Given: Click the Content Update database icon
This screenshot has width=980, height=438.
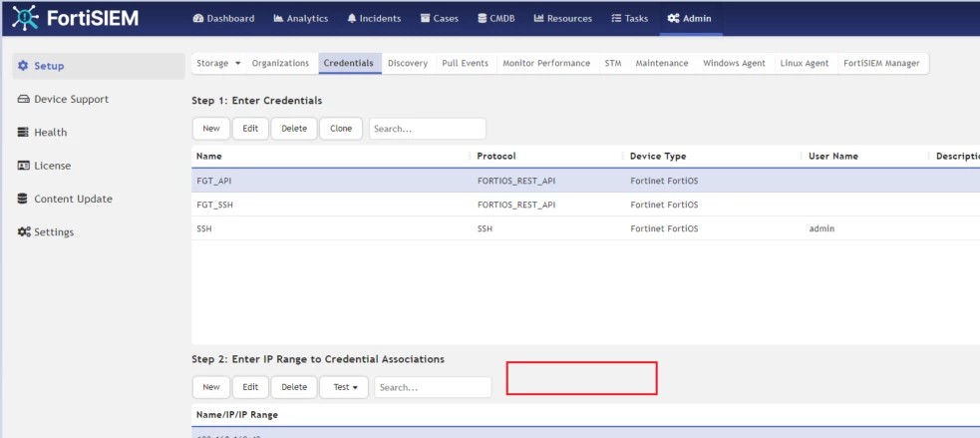Looking at the screenshot, I should (23, 199).
